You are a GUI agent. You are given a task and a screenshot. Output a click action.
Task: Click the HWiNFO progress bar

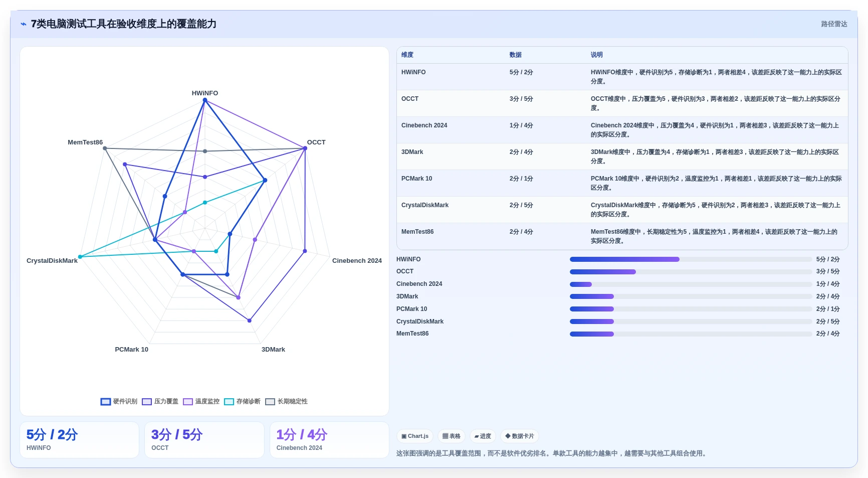pyautogui.click(x=691, y=259)
